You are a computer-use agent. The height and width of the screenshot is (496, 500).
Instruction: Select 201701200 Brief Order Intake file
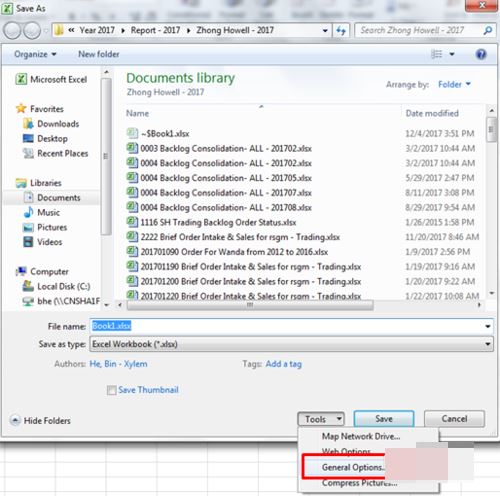point(244,281)
